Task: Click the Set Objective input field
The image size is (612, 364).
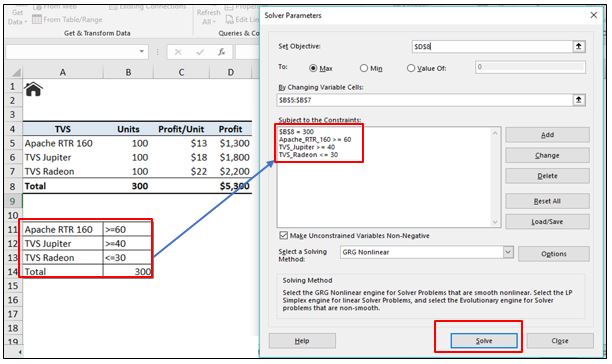Action: click(x=492, y=46)
